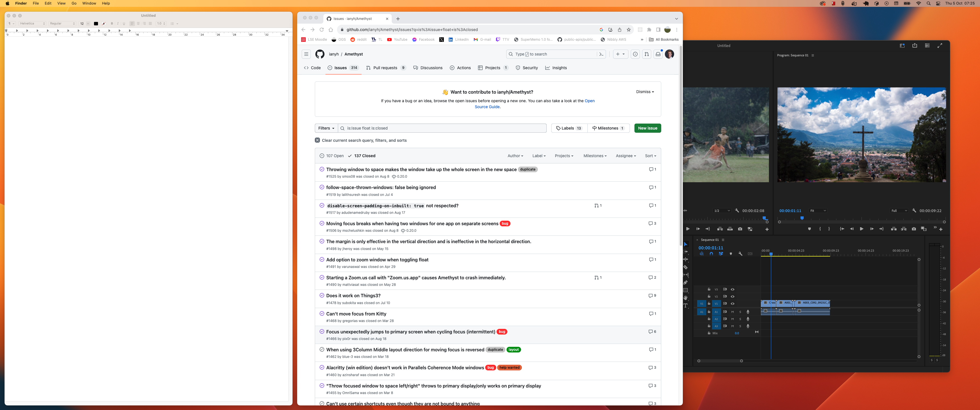Image resolution: width=980 pixels, height=410 pixels.
Task: Open the Sort dropdown on the issues list
Action: 650,155
